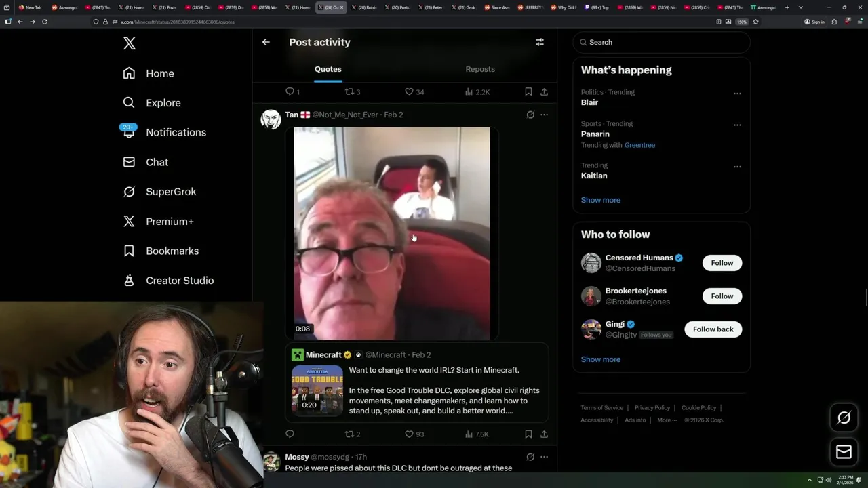Bookmark the top post with 2.2K views
This screenshot has height=488, width=868.
point(528,91)
